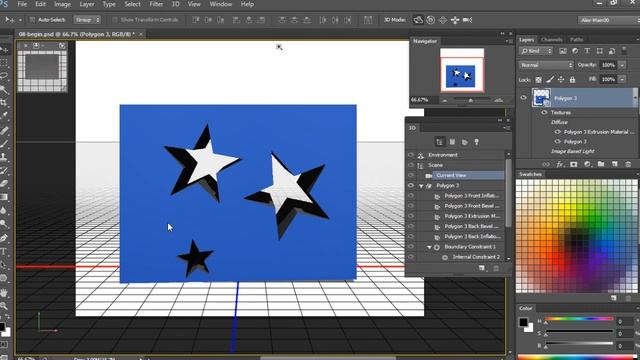Select Polygon 3 Extrusion Material in 3D panel
Viewport: 640px width, 360px height.
point(471,216)
